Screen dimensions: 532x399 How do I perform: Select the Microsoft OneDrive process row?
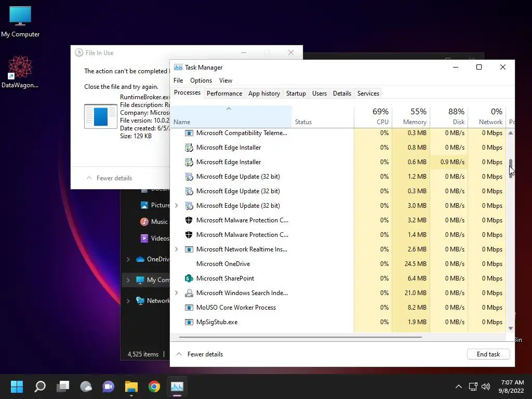click(338, 264)
